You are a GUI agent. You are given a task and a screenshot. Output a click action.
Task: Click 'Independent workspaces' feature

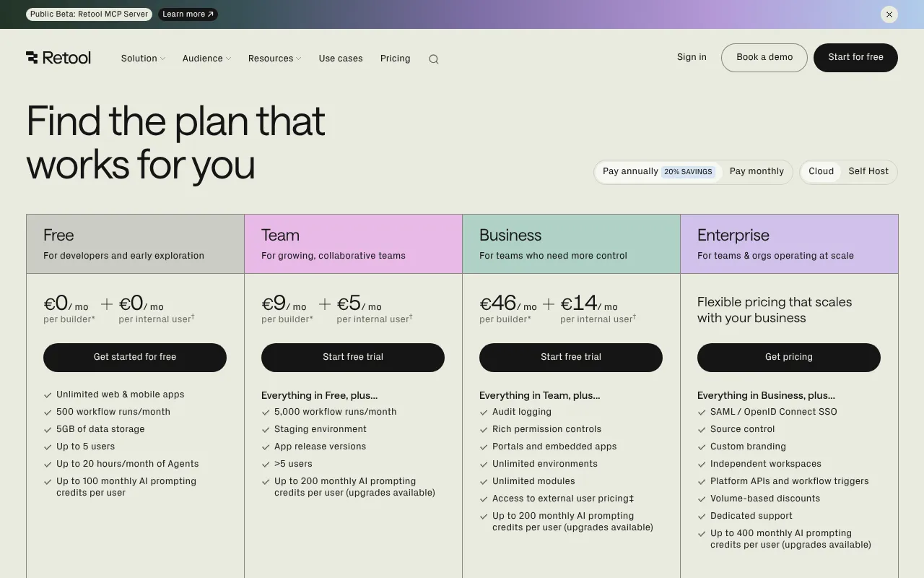(x=766, y=464)
